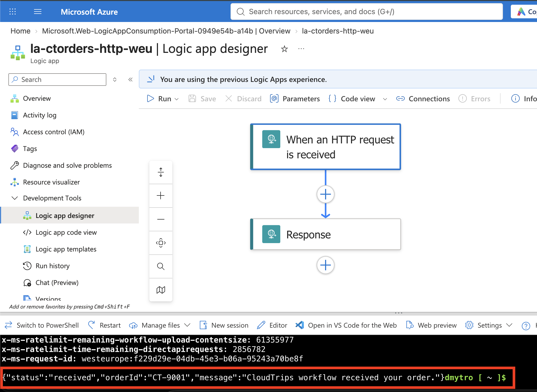
Task: Restart the Cloud Shell
Action: (104, 325)
